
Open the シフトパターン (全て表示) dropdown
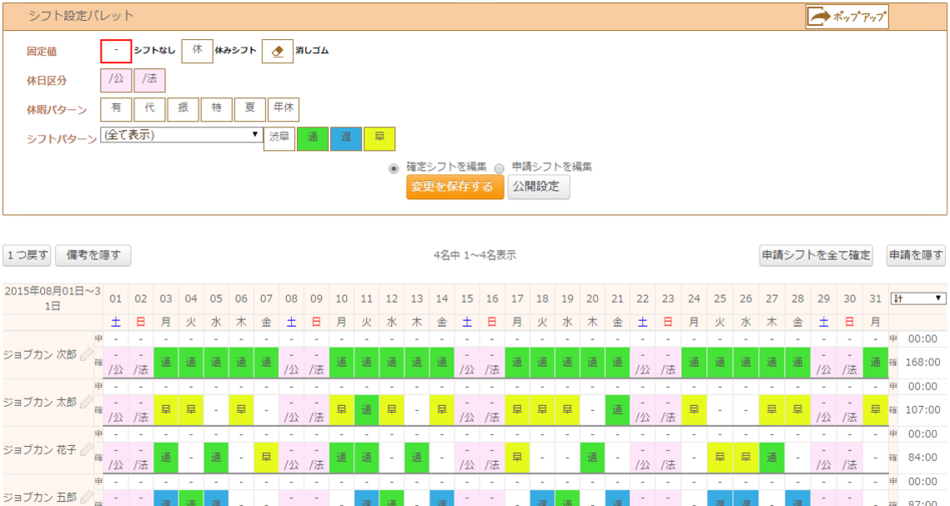coord(181,134)
